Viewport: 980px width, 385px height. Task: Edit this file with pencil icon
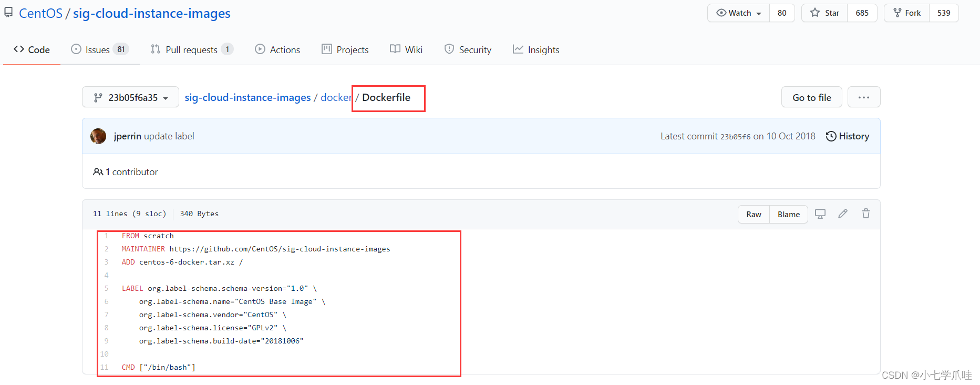point(843,214)
